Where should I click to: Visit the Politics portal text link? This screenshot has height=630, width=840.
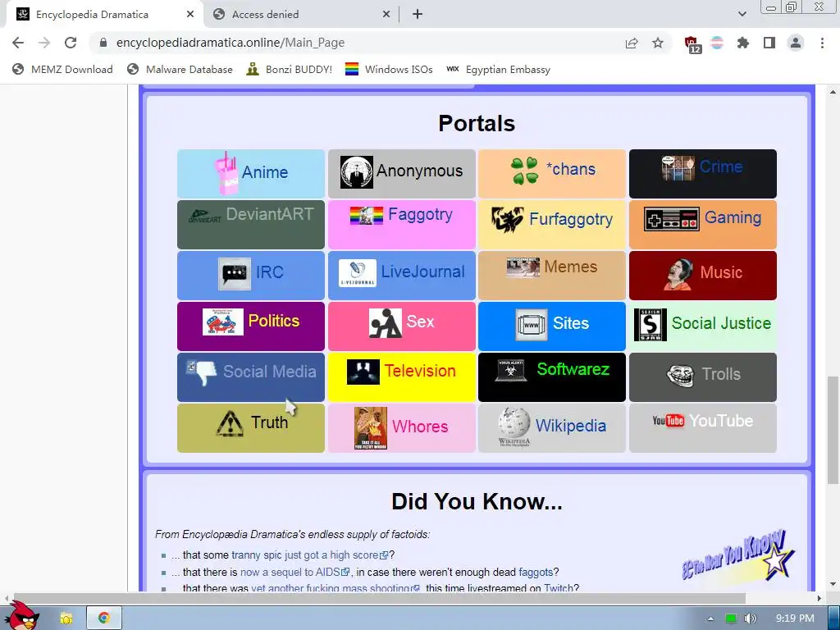[x=274, y=321]
